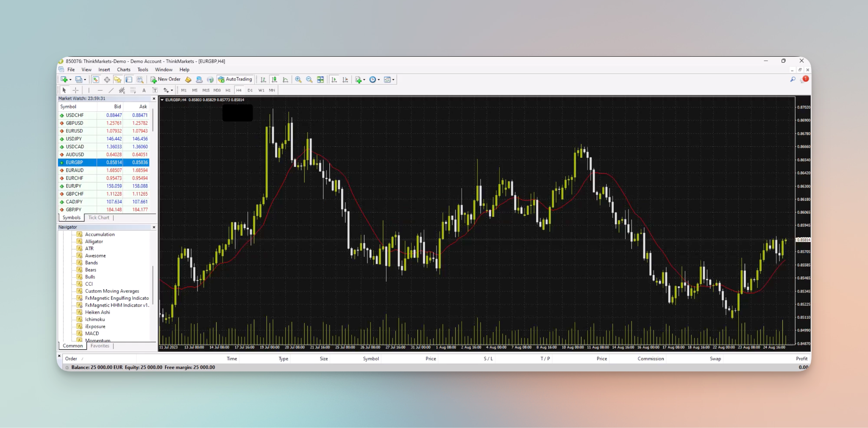
Task: Select the Text Label 'T' tool
Action: (x=155, y=90)
